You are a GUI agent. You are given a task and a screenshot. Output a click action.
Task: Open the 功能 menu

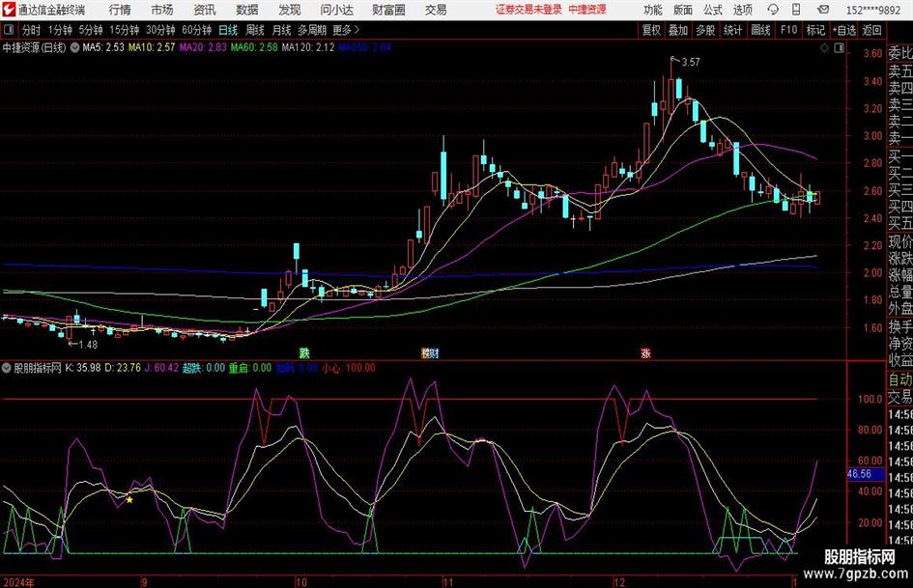point(653,10)
